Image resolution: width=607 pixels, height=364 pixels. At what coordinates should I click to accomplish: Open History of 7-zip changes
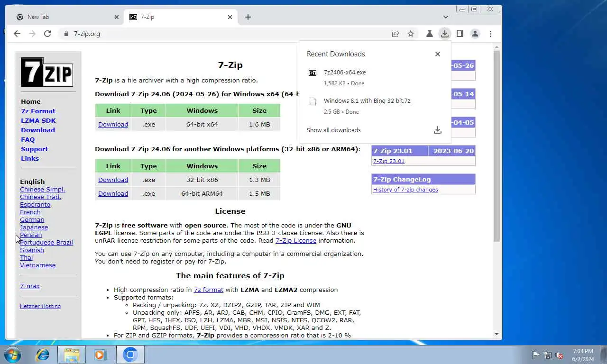pos(405,190)
